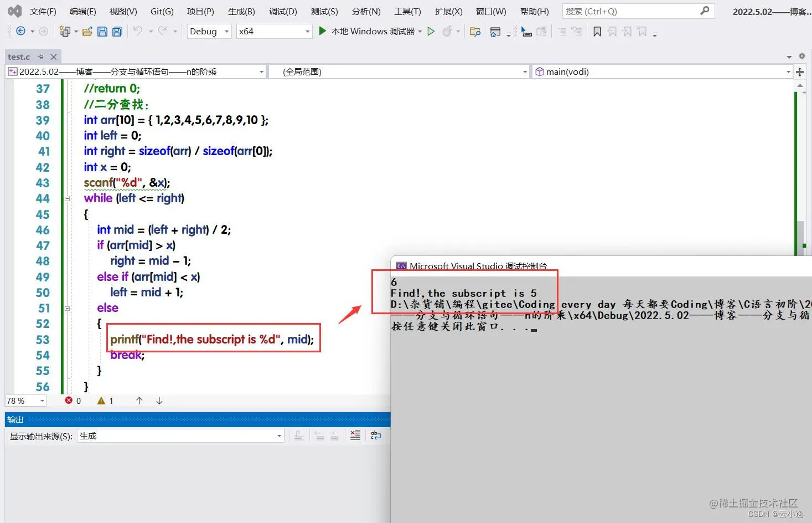
Task: Click the scroll up arrow of editor scrollbar
Action: pyautogui.click(x=800, y=85)
